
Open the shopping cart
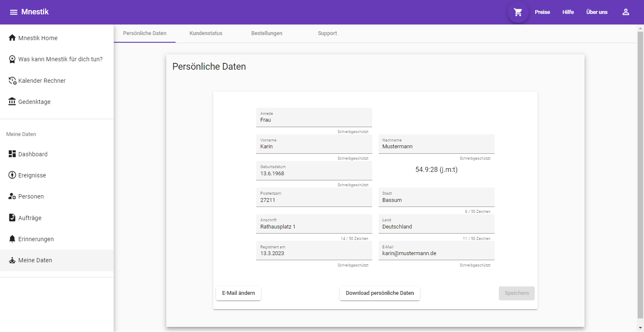coord(518,12)
